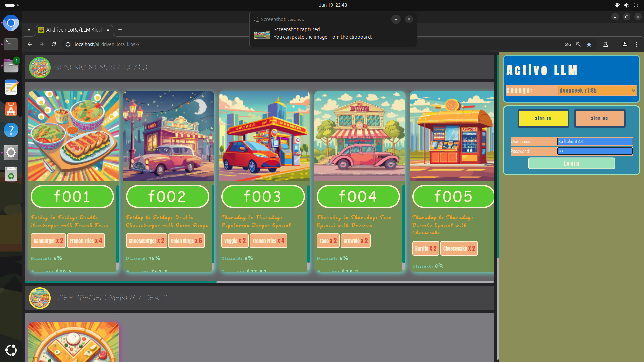The image size is (644, 362).
Task: Expand the screenshot notification chevron
Action: pos(396,19)
